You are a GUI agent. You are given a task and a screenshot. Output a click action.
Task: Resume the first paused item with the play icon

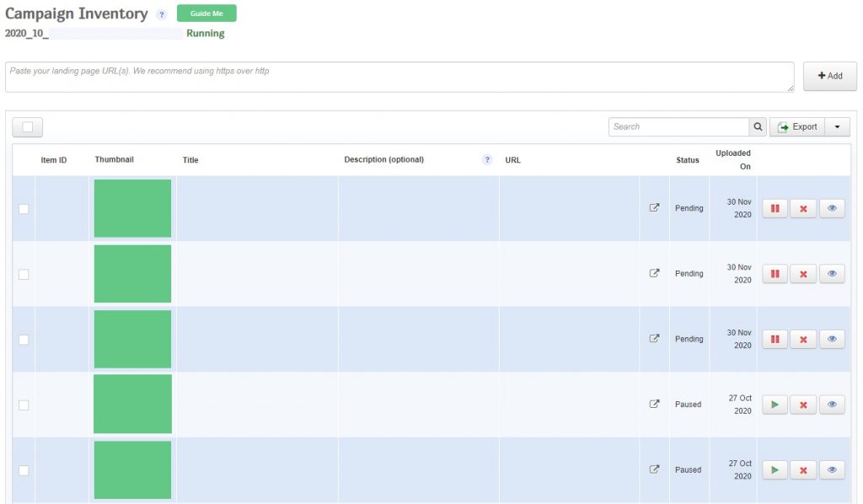click(x=775, y=405)
